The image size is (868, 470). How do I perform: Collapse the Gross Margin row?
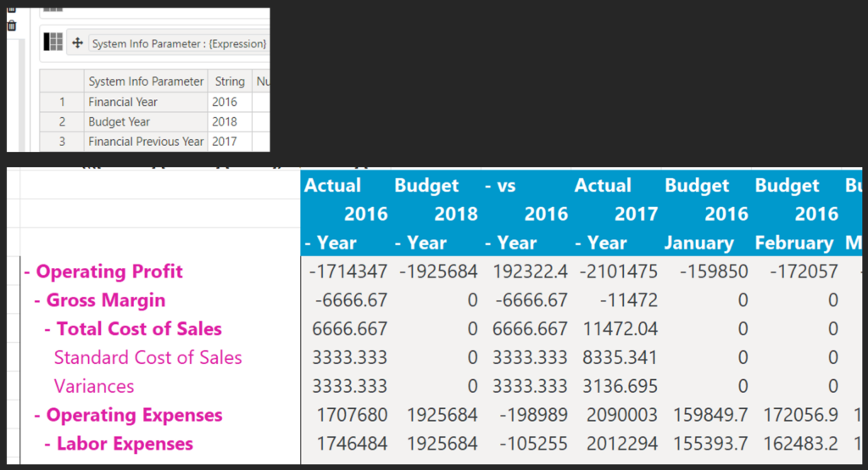pyautogui.click(x=38, y=301)
